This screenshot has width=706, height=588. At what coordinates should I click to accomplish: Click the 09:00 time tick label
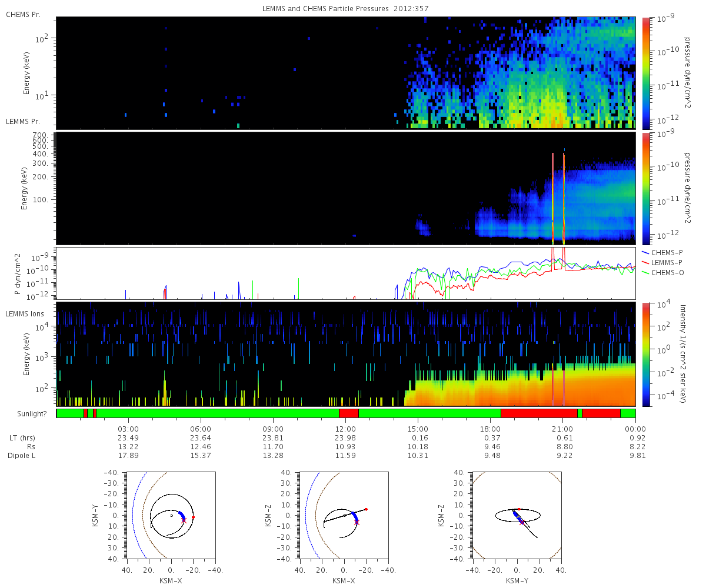coord(273,429)
